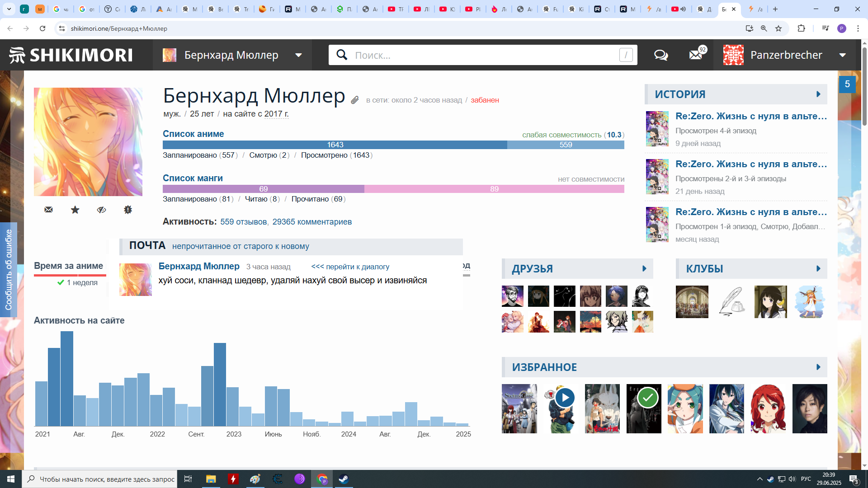Click the star icon under the profile avatar
Viewport: 868px width, 488px height.
click(x=75, y=210)
